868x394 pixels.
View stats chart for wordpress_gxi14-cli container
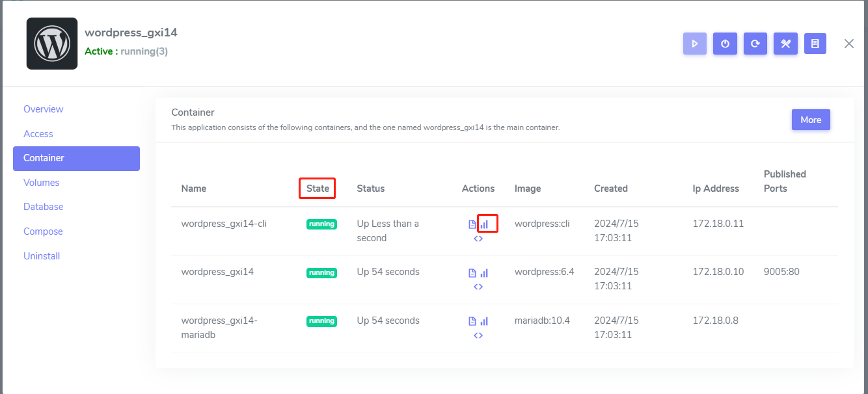(484, 224)
